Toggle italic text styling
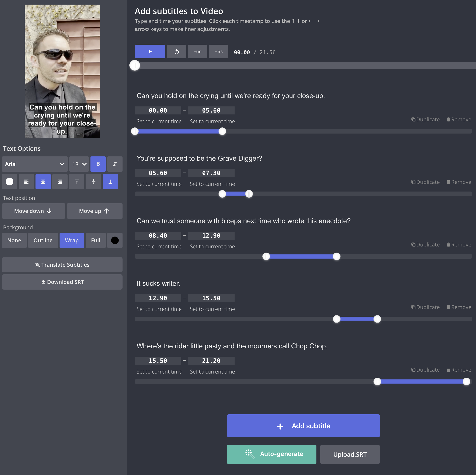 click(x=115, y=164)
